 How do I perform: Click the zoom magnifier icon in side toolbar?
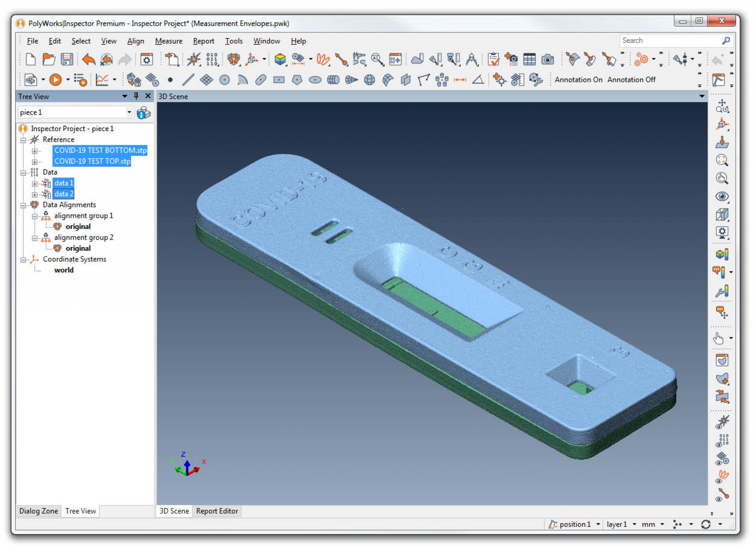coord(722,160)
